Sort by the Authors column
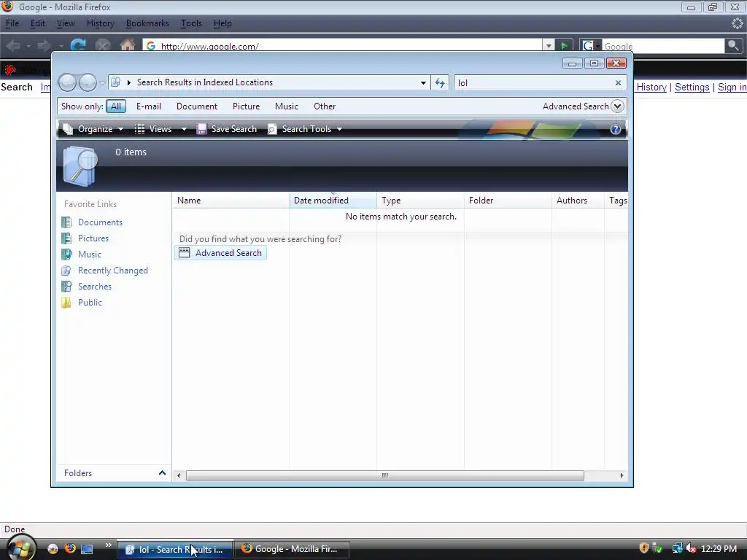Image resolution: width=747 pixels, height=560 pixels. [x=578, y=201]
